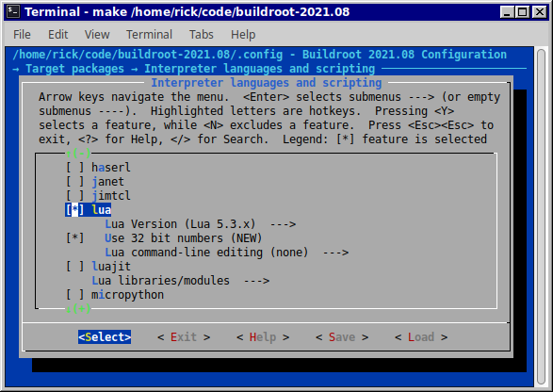Toggle the lua package checkbox
The height and width of the screenshot is (392, 553).
pyautogui.click(x=75, y=209)
